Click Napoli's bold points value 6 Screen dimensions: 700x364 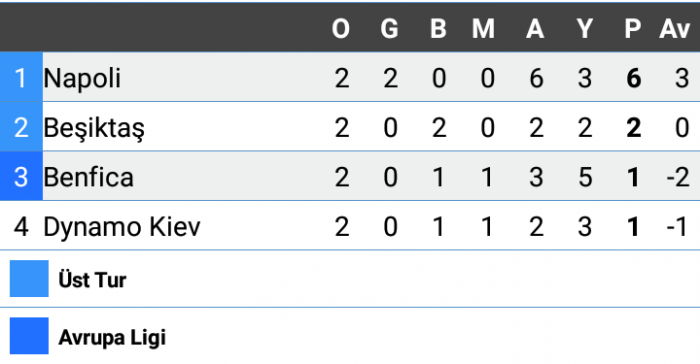coord(633,79)
